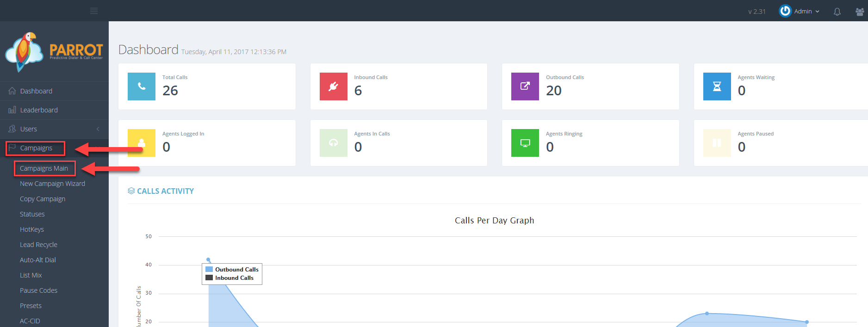This screenshot has width=868, height=327.
Task: Click the Leaderboard bar chart icon
Action: pyautogui.click(x=12, y=110)
